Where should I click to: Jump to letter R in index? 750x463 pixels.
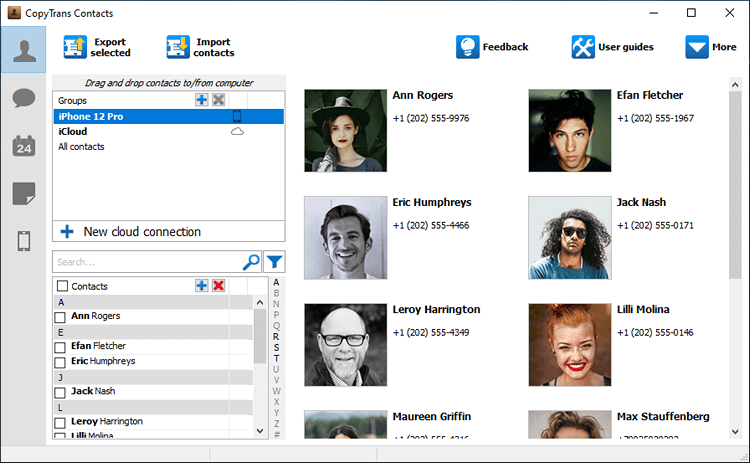pos(276,337)
